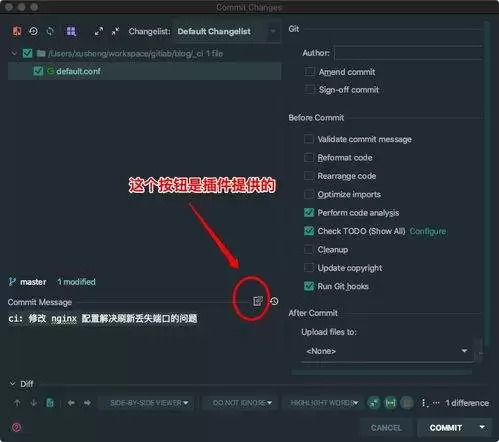This screenshot has height=442, width=499.
Task: Uncheck the default.conf file checkbox
Action: tap(38, 71)
